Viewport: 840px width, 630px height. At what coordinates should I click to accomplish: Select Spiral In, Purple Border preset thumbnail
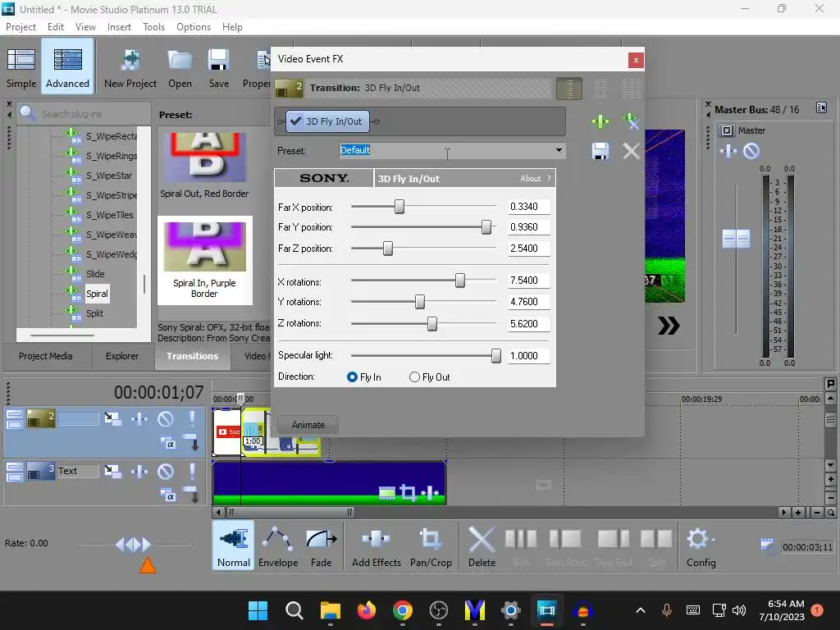204,260
